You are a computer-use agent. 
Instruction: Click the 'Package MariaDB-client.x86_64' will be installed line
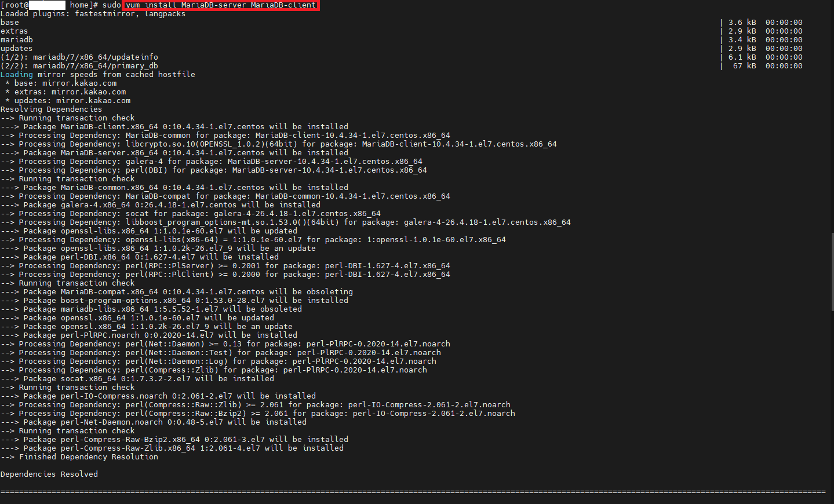tap(174, 127)
